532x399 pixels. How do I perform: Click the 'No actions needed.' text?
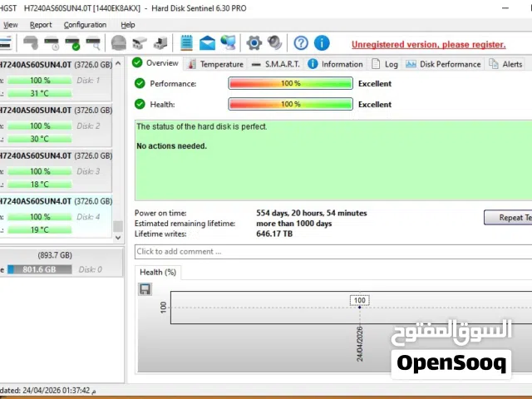[x=172, y=146]
